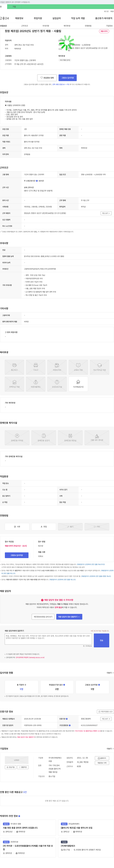Open the 취업지원 main menu
Image resolution: width=114 pixels, height=868 pixels.
coord(38,18)
